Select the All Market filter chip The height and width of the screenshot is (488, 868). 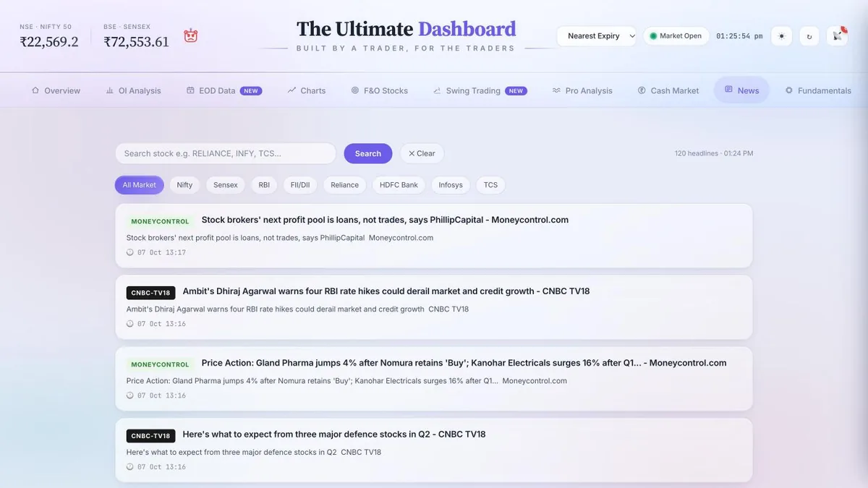[x=140, y=185]
